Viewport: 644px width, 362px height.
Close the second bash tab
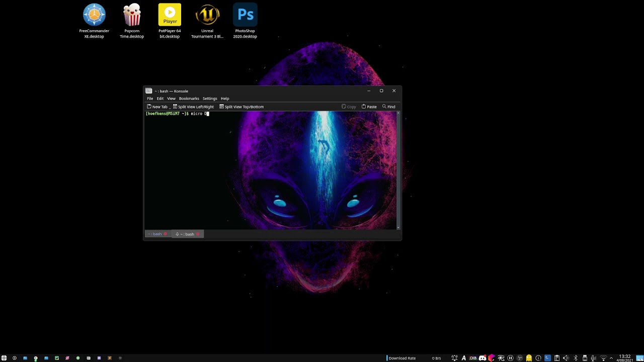[198, 234]
